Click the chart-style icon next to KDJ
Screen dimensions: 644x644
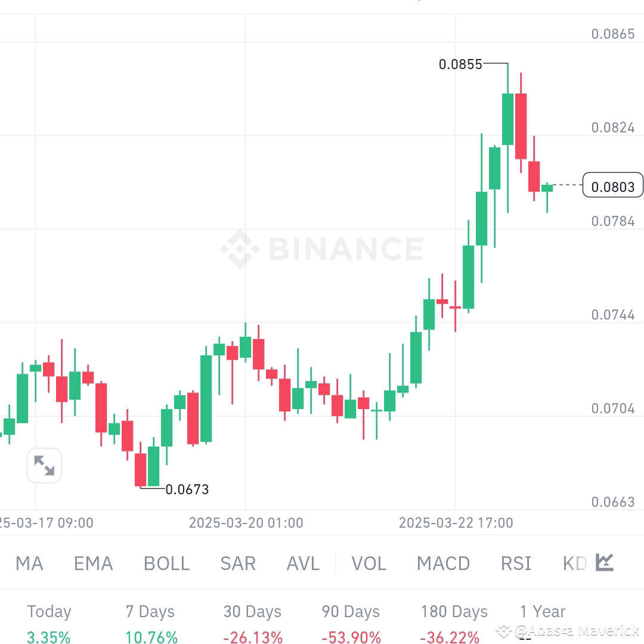click(x=603, y=562)
